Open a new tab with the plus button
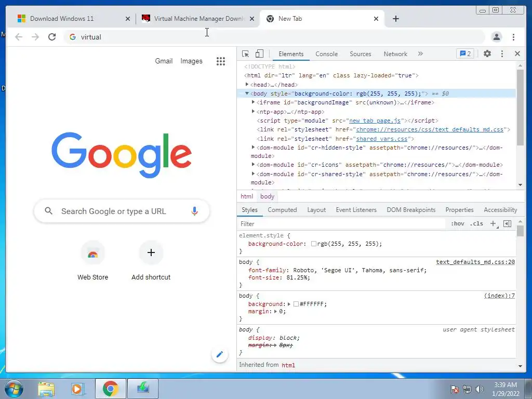Image resolution: width=532 pixels, height=399 pixels. pos(395,19)
